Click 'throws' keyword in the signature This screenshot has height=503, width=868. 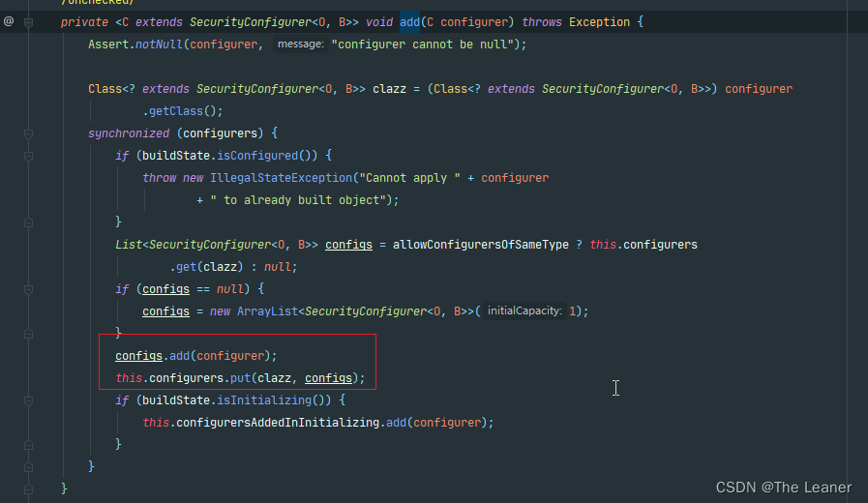tap(541, 22)
